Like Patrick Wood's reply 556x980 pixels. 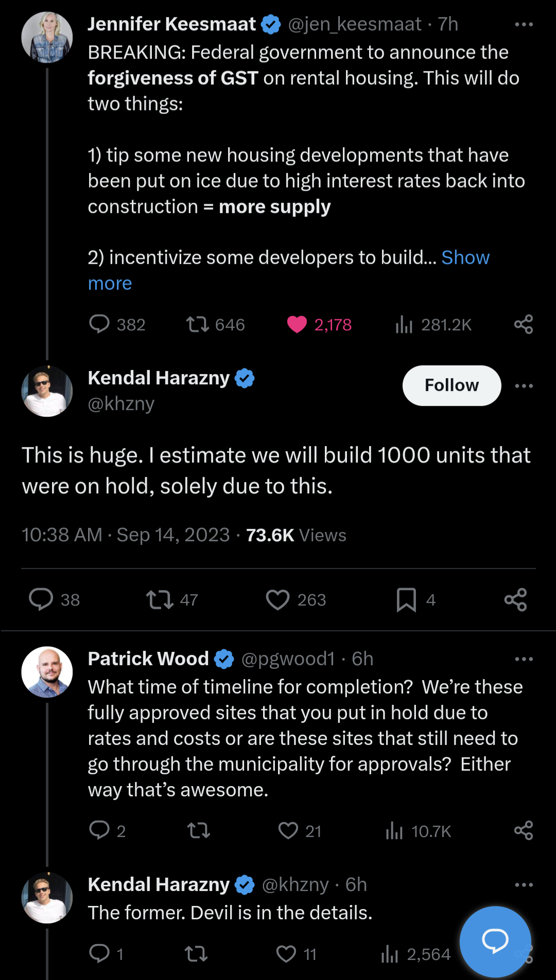pos(288,831)
